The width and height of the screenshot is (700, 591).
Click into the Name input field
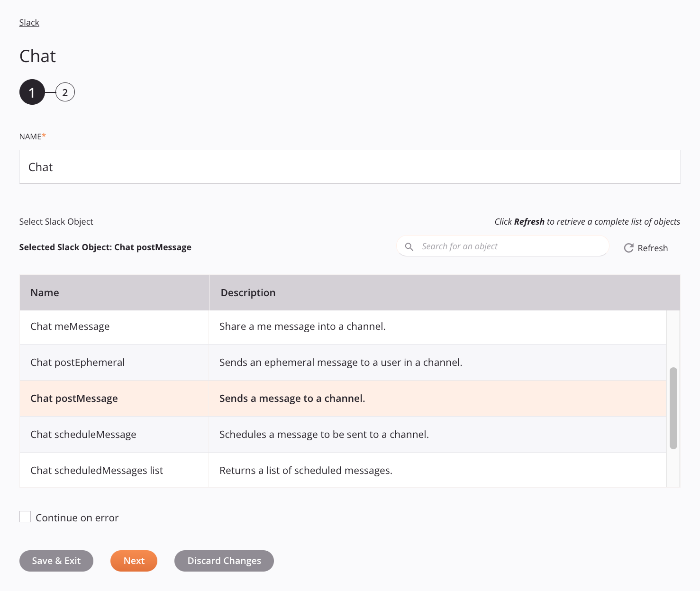pyautogui.click(x=350, y=167)
